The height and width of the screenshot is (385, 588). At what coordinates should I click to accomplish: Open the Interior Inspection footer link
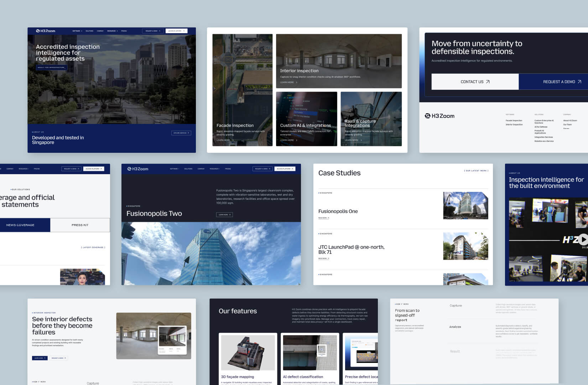[514, 125]
